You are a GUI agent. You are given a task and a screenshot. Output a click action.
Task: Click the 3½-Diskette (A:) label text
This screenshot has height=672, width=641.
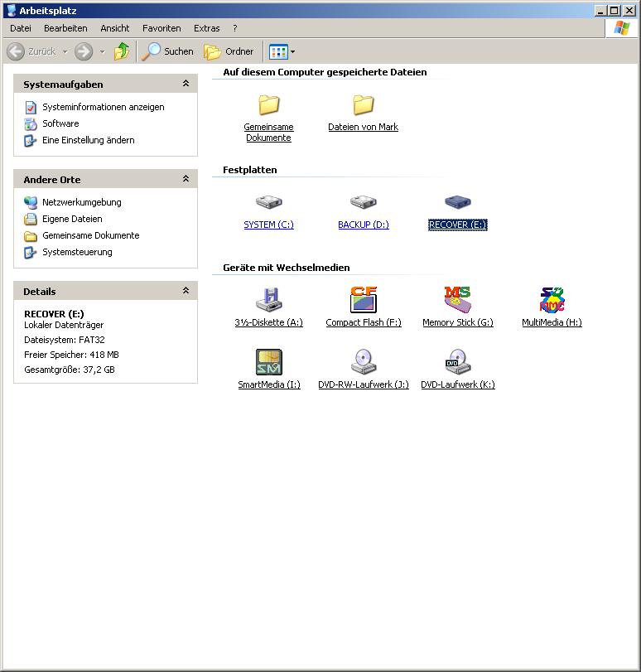tap(268, 322)
